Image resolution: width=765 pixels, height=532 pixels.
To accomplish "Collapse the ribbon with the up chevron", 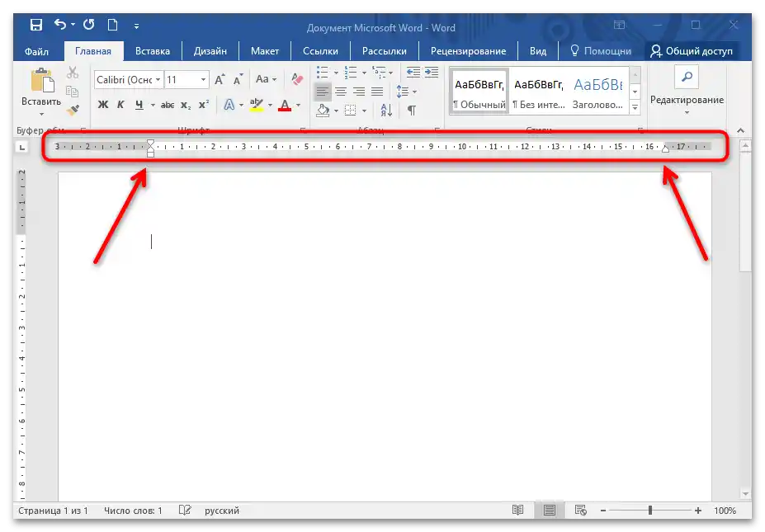I will (x=740, y=130).
